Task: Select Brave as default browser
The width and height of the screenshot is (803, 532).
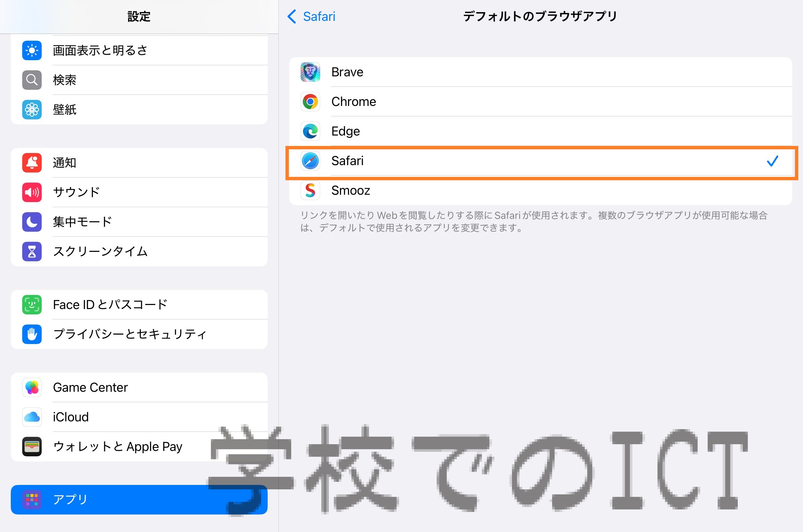Action: 540,72
